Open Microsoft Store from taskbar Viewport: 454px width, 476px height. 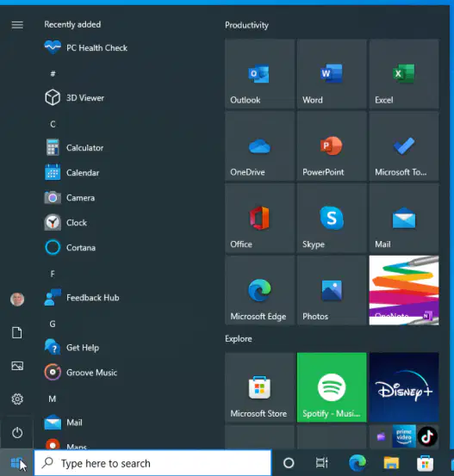[425, 463]
